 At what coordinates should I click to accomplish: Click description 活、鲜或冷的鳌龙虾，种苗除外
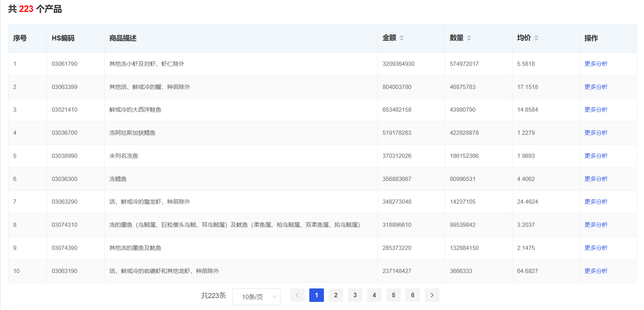click(x=150, y=202)
